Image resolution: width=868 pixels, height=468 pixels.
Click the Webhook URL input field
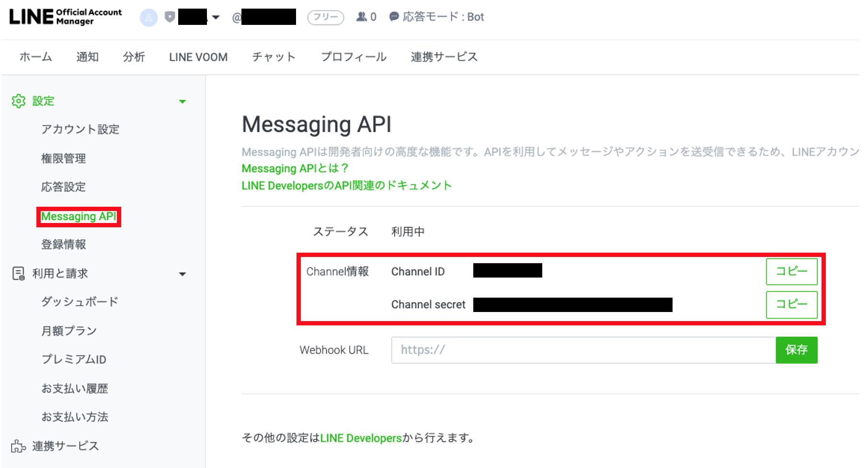pyautogui.click(x=583, y=350)
